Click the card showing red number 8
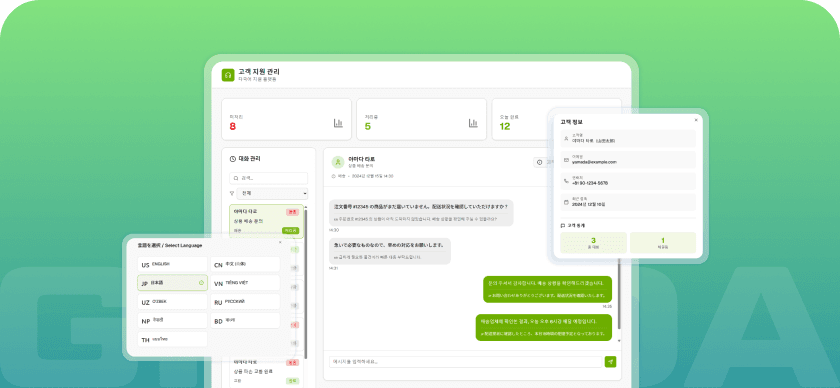Screen dimensions: 840x388 pos(287,120)
